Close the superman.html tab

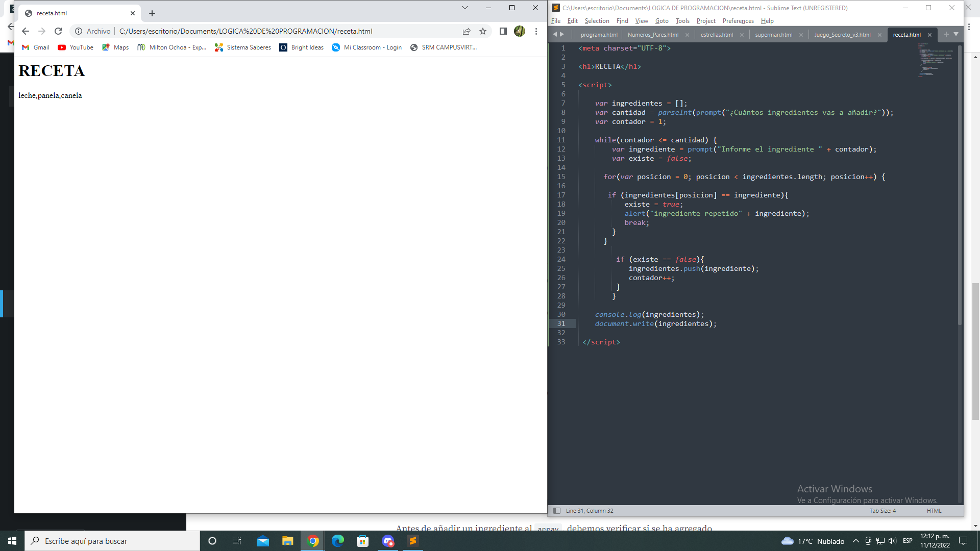coord(801,35)
